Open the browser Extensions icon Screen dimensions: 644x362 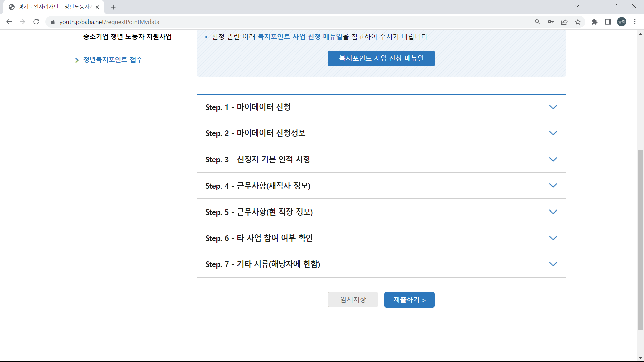point(594,22)
